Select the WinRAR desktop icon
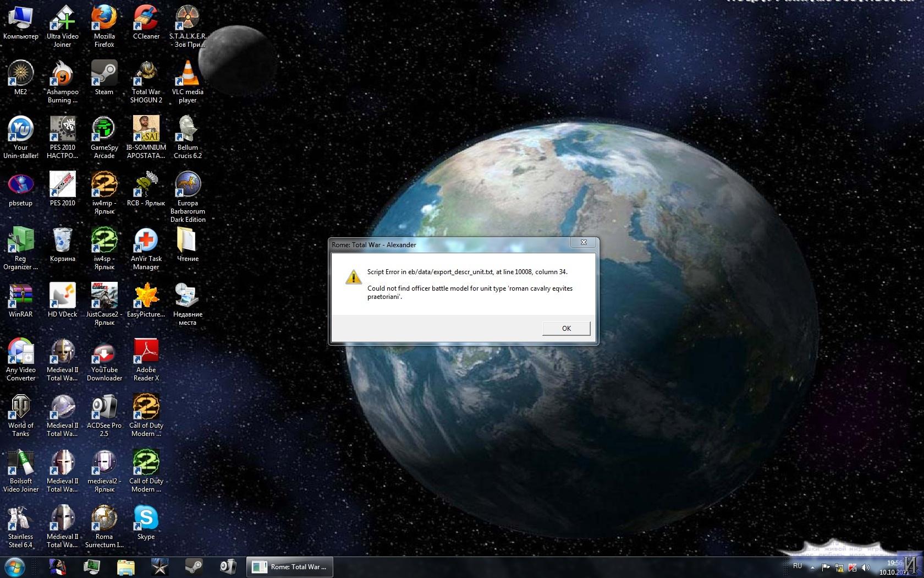Image resolution: width=924 pixels, height=578 pixels. click(20, 301)
